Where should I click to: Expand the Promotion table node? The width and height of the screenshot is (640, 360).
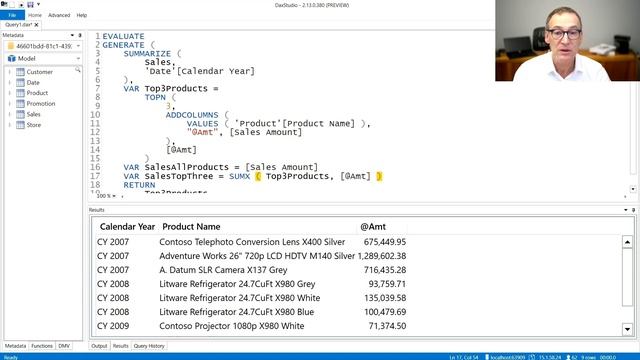pos(10,104)
